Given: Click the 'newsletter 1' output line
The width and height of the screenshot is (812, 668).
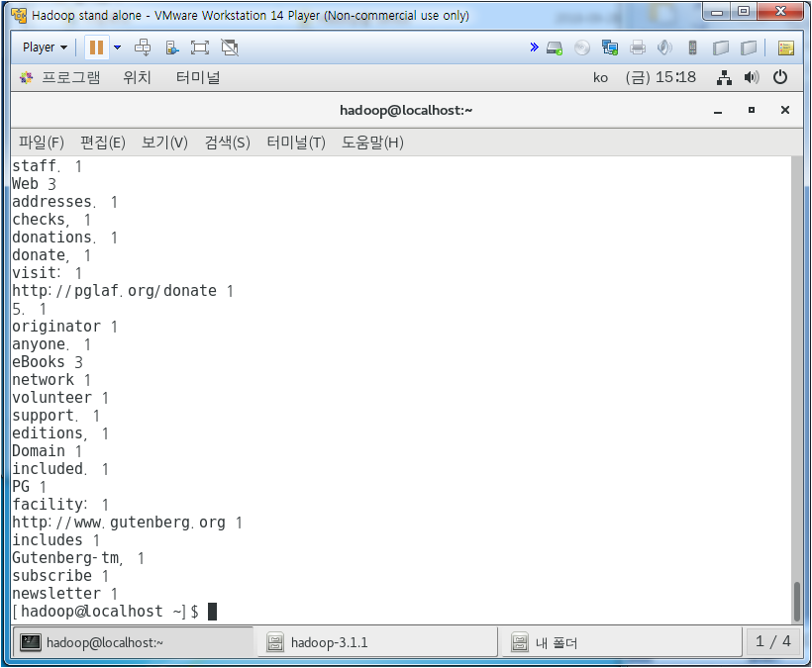Looking at the screenshot, I should click(64, 594).
